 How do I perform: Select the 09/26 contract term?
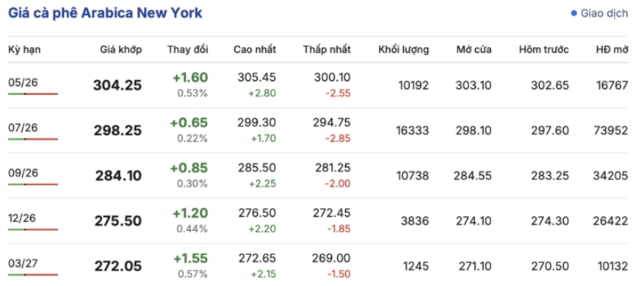tap(23, 174)
